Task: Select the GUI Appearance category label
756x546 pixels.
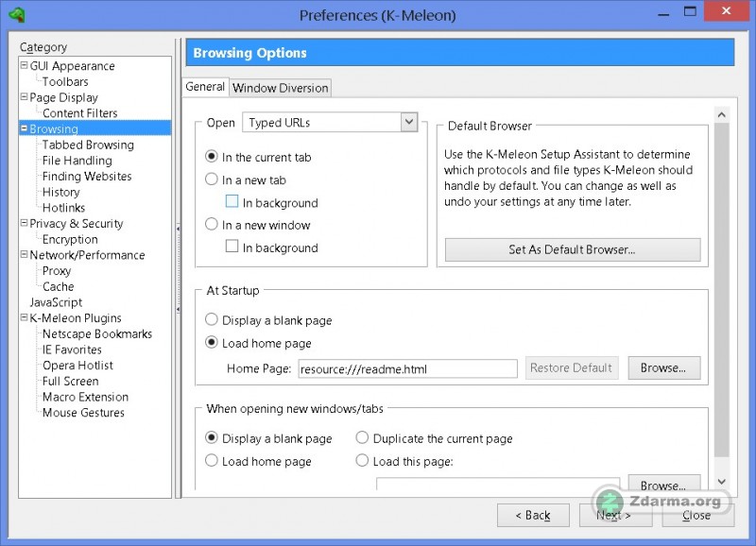Action: 72,65
